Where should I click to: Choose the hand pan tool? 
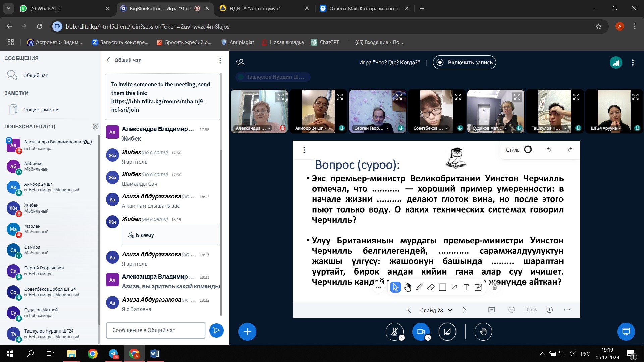point(408,287)
